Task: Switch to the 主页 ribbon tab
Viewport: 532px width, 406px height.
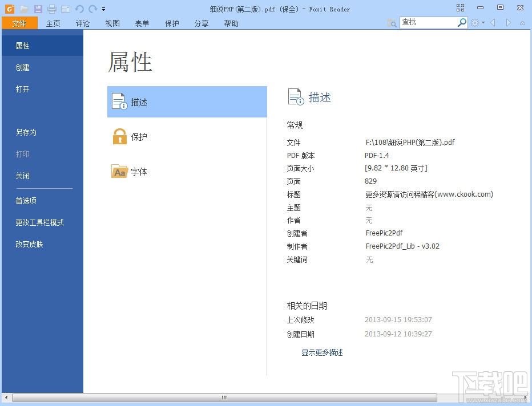Action: [53, 23]
